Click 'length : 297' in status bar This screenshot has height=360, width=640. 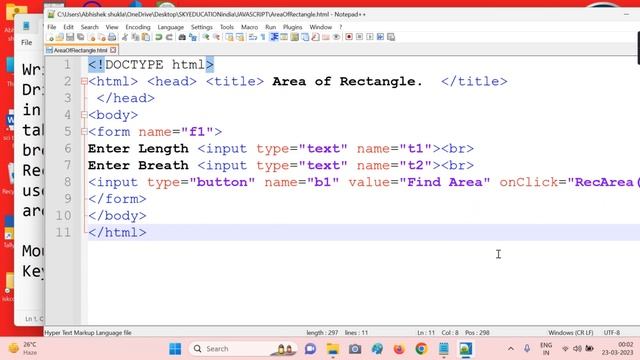(322, 333)
